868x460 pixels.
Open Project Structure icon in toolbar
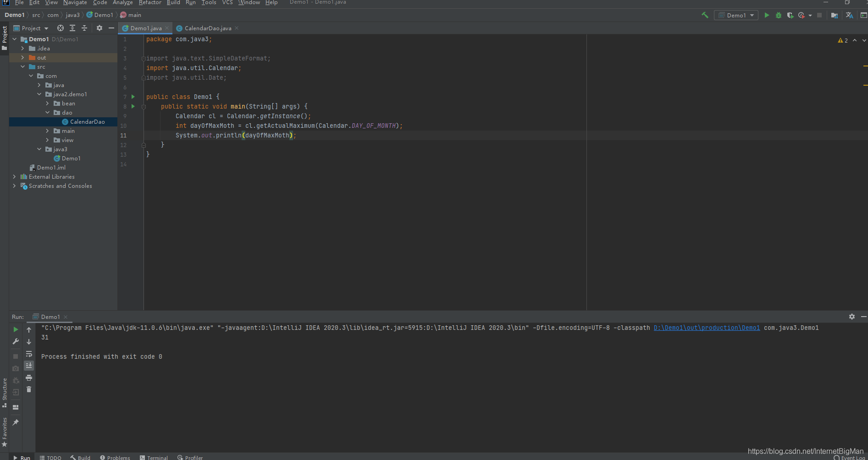pos(835,15)
